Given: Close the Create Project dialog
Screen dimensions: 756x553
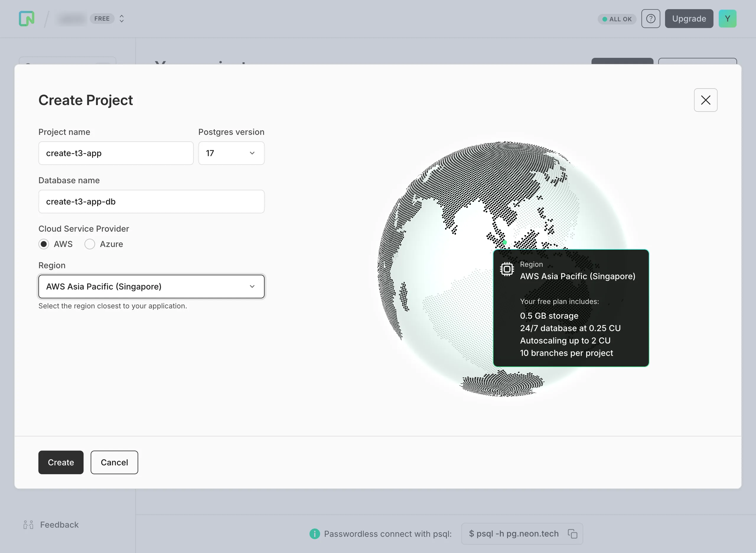Looking at the screenshot, I should [706, 100].
